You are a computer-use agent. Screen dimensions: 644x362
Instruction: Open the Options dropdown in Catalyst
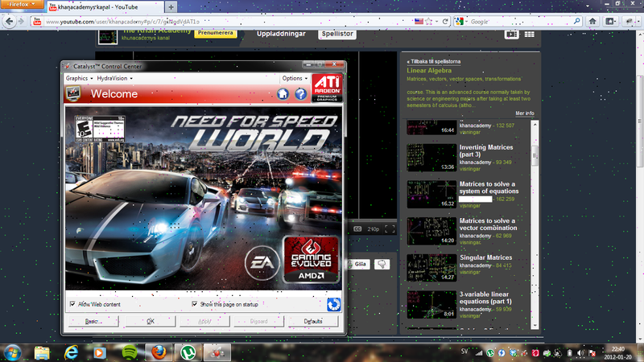295,78
